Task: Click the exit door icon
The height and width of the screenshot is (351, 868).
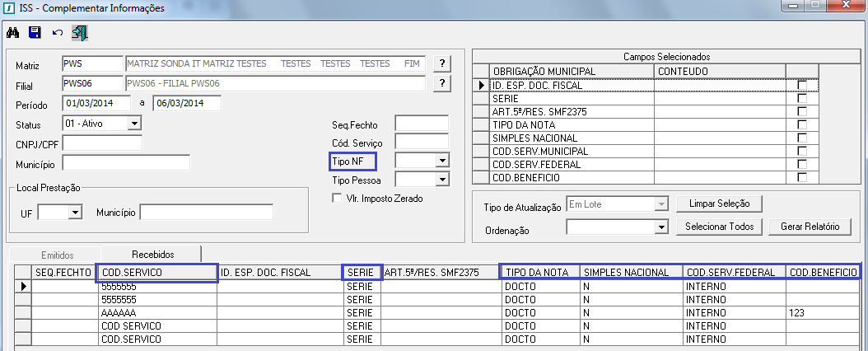Action: (x=79, y=33)
